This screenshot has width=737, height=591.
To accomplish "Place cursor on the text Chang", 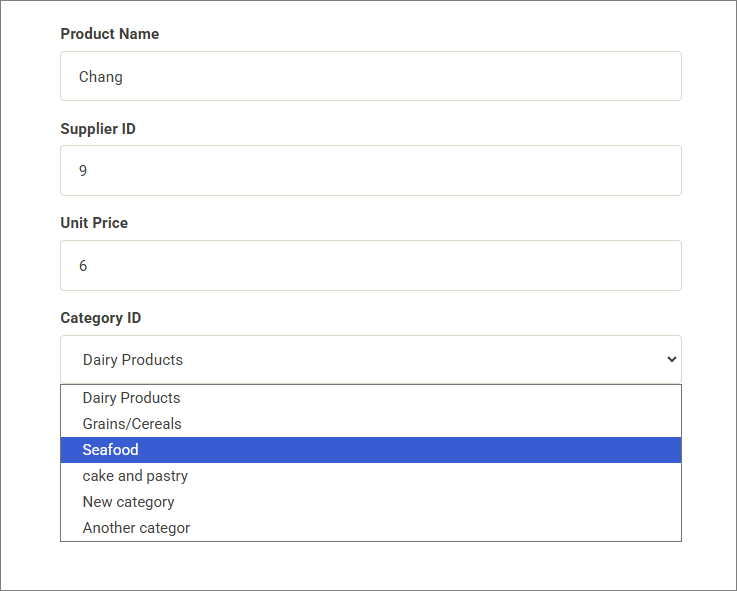I will (101, 77).
